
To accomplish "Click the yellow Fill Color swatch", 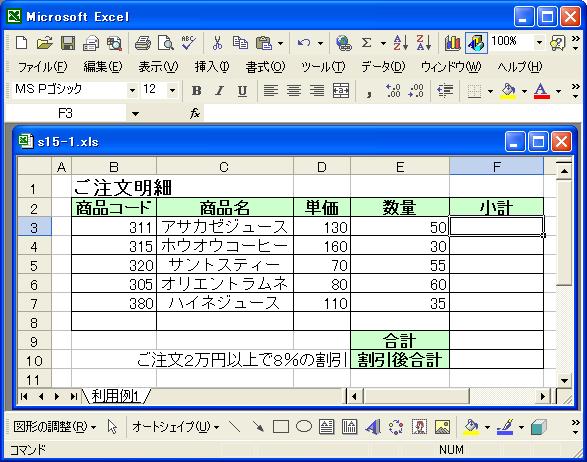I will click(508, 91).
